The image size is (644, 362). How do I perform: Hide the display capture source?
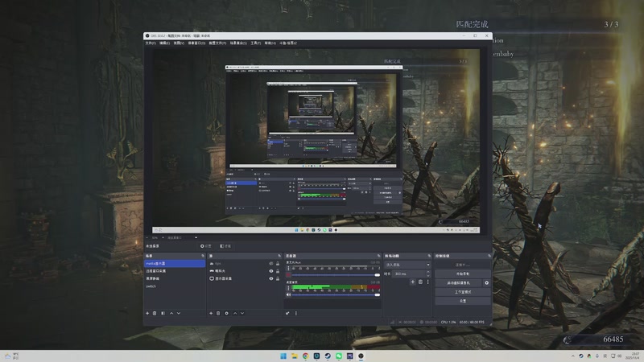pyautogui.click(x=270, y=279)
